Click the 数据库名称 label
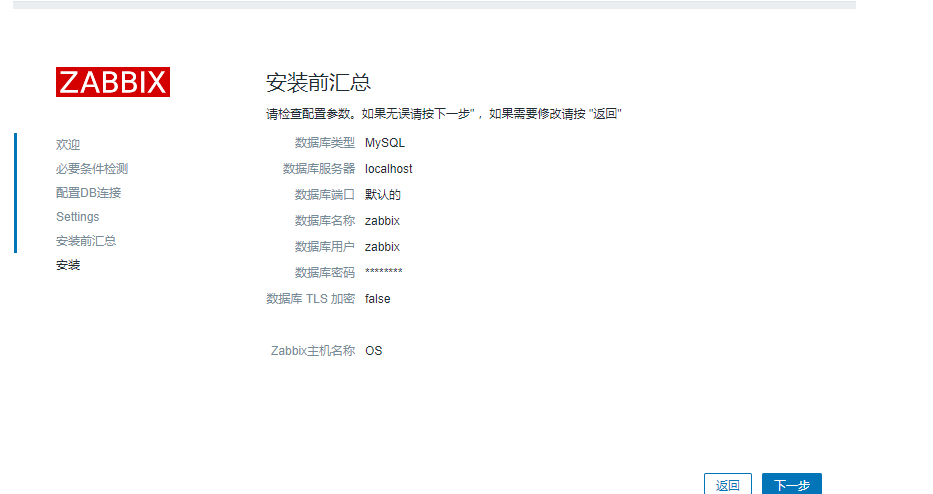The height and width of the screenshot is (494, 933). [x=325, y=221]
